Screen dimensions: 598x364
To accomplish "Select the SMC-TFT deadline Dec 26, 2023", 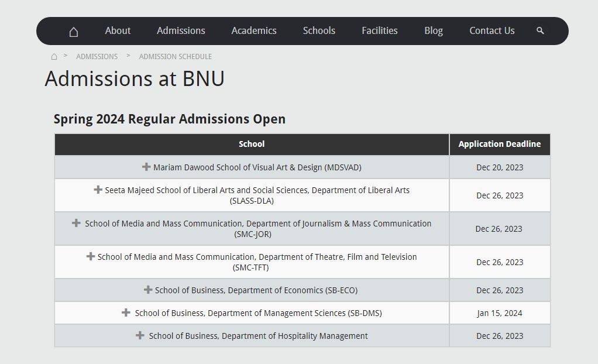I will (x=500, y=263).
